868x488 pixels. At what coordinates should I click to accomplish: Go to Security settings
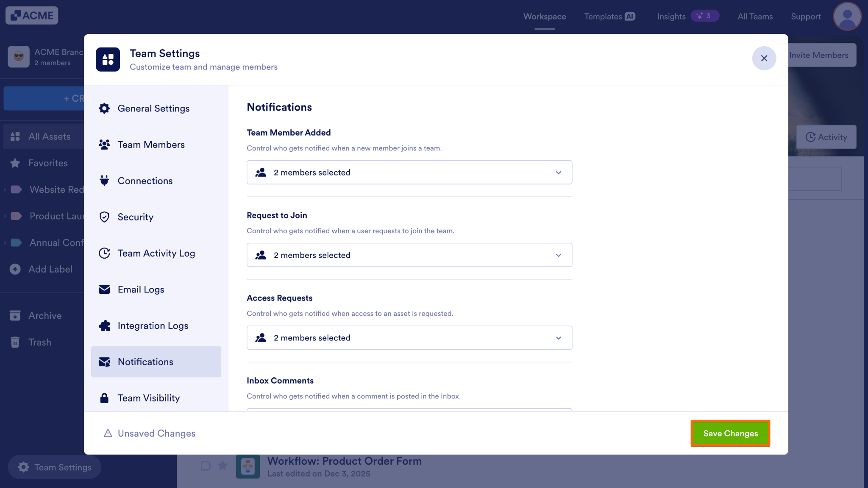coord(156,217)
